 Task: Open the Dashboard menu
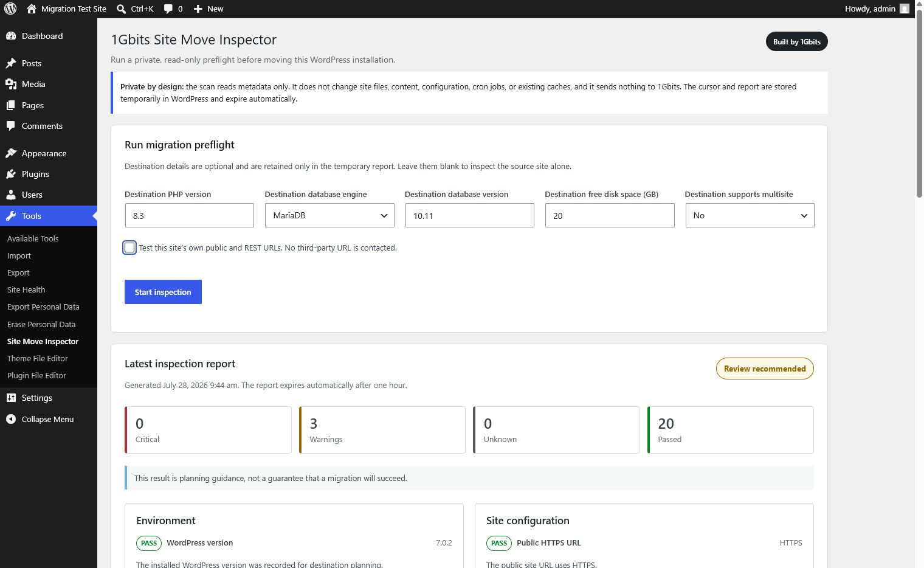49,36
